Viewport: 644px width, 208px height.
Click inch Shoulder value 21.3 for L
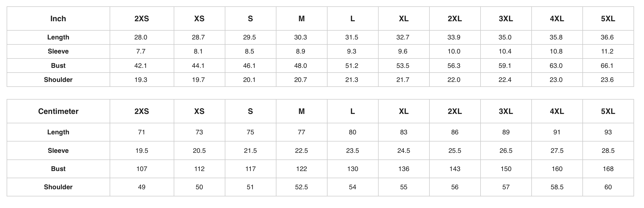point(352,80)
